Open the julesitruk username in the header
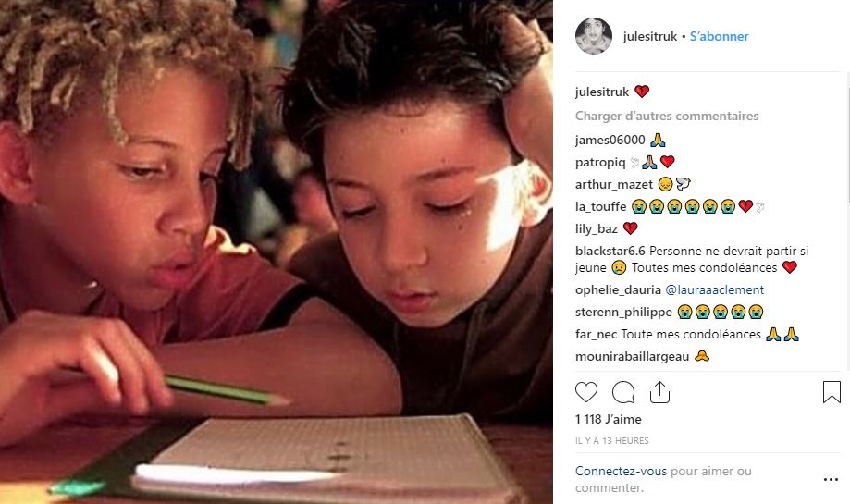 coord(650,36)
